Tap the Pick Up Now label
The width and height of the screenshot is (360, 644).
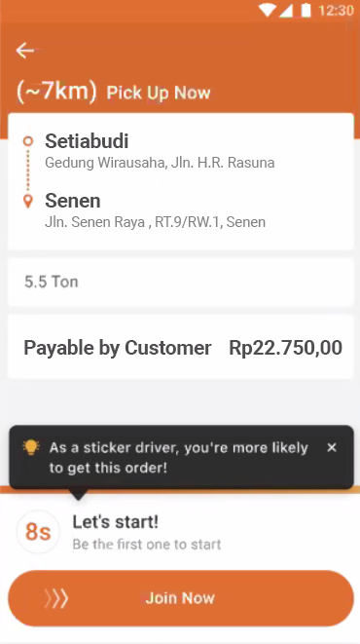(x=159, y=93)
